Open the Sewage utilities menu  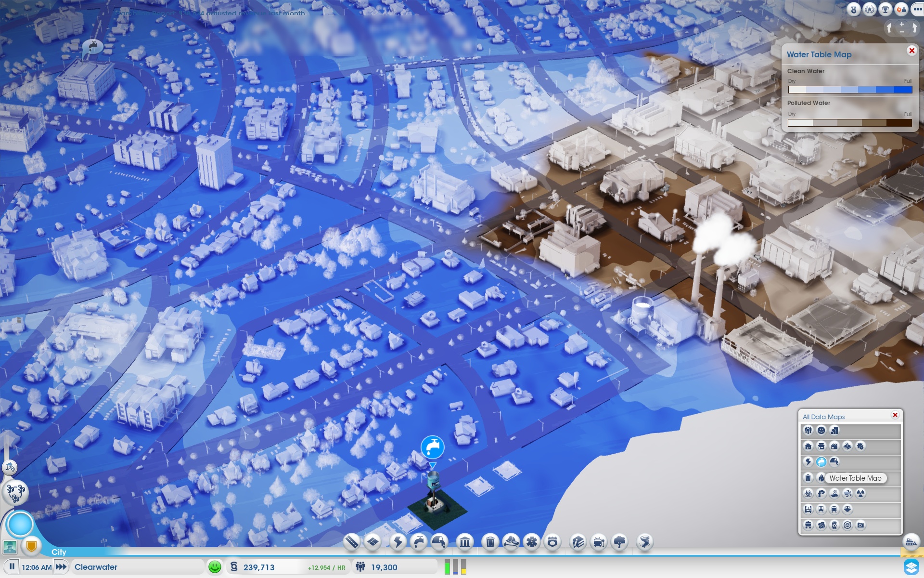[439, 542]
